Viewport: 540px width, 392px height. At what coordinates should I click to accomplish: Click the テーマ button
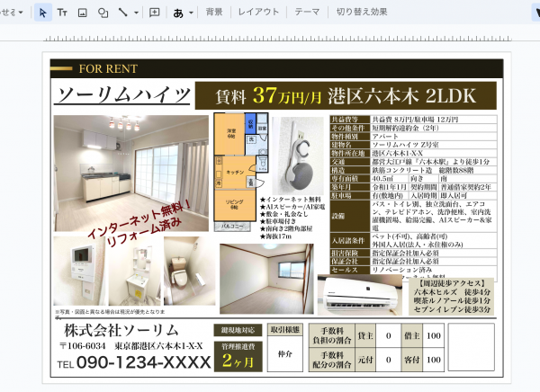click(x=307, y=13)
